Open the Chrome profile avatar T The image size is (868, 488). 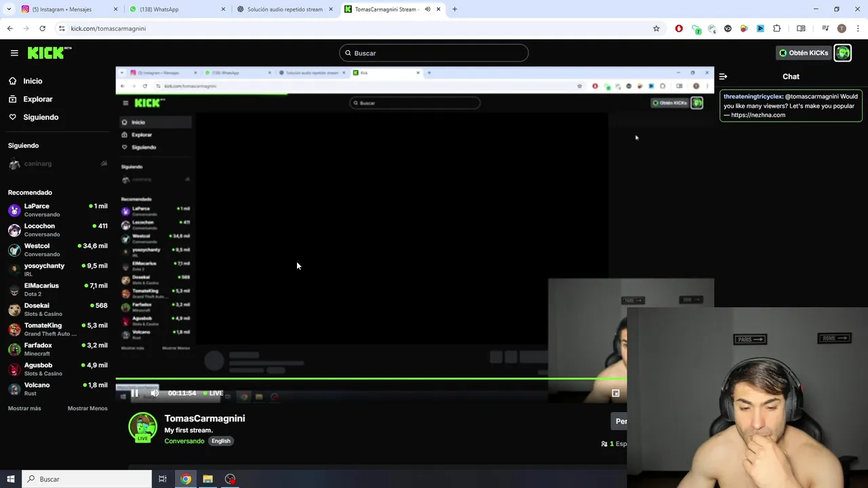pyautogui.click(x=842, y=28)
